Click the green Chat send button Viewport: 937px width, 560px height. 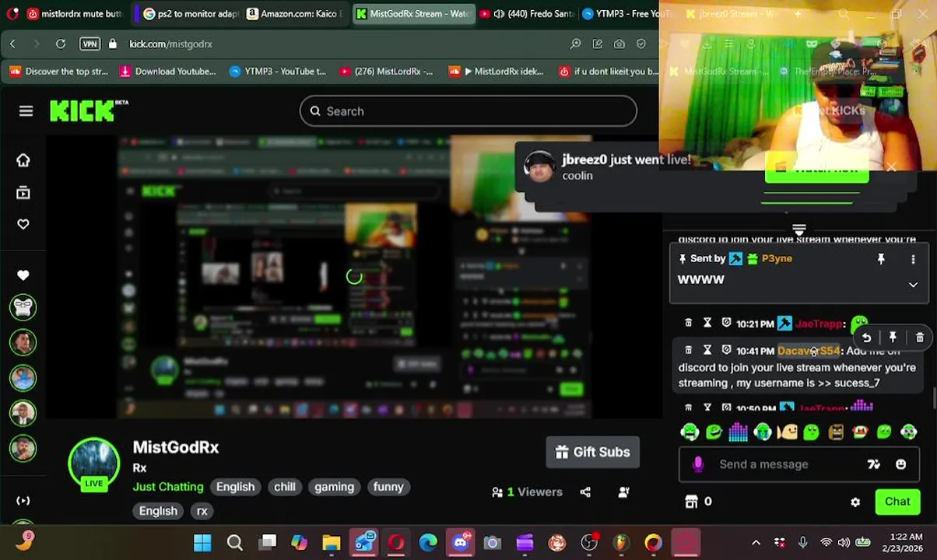897,502
